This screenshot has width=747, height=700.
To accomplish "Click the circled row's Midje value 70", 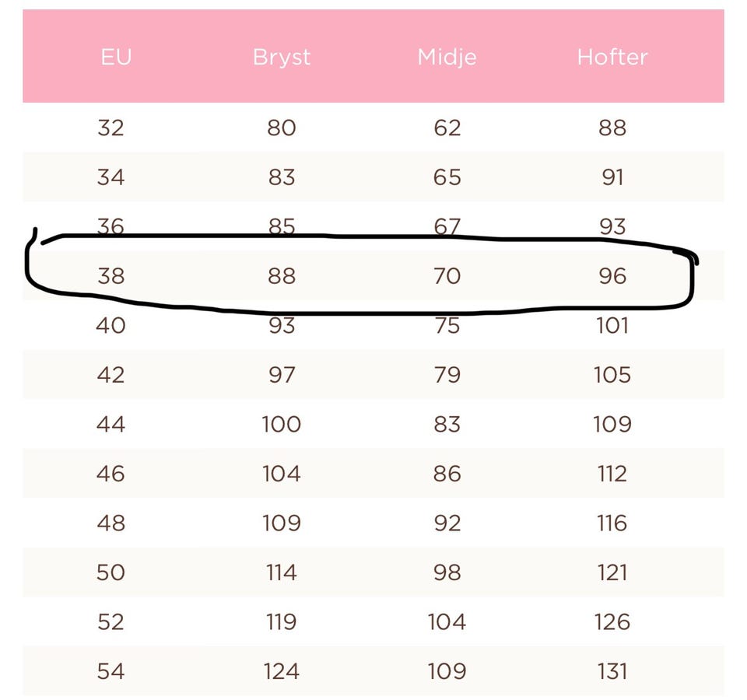I will point(447,276).
